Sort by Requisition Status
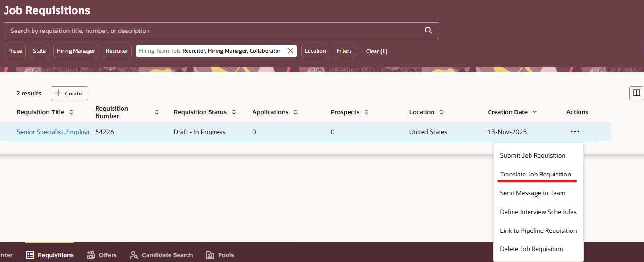 coord(234,112)
